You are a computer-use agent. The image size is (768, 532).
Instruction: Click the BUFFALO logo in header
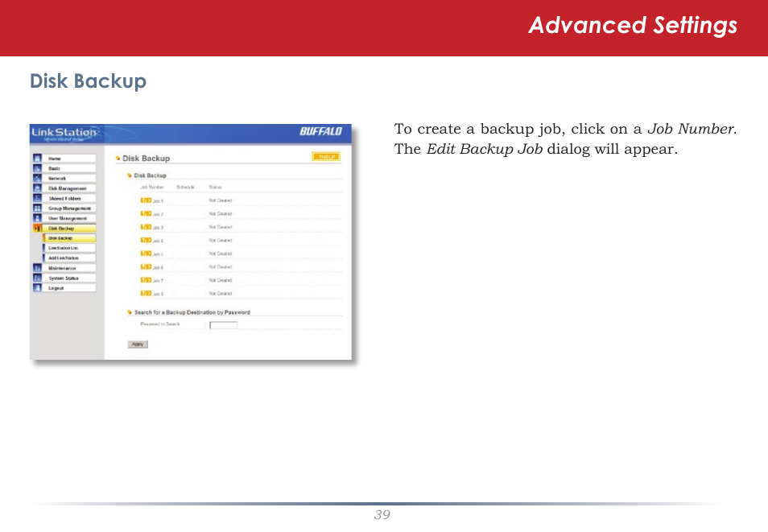pyautogui.click(x=321, y=131)
